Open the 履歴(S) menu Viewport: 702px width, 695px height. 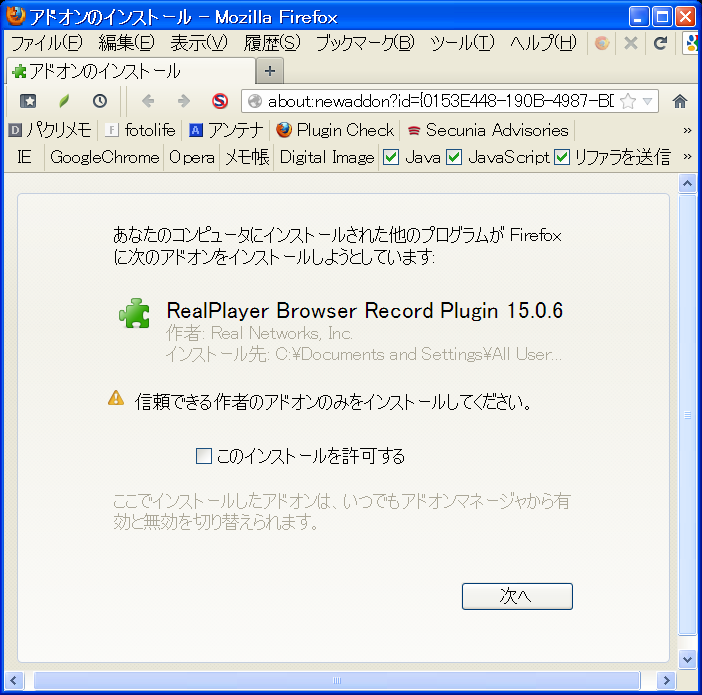272,43
